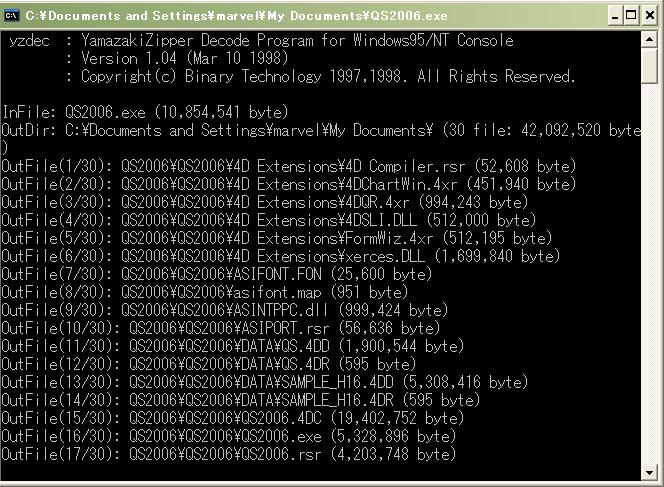The image size is (664, 487).
Task: Click the 'yzdec' program name
Action: pos(29,41)
